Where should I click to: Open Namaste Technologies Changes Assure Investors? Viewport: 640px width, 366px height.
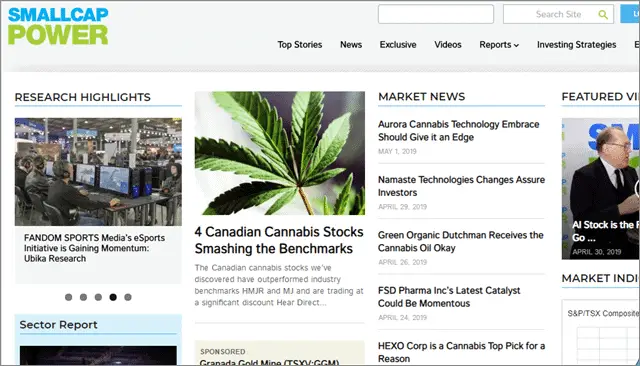pyautogui.click(x=461, y=186)
